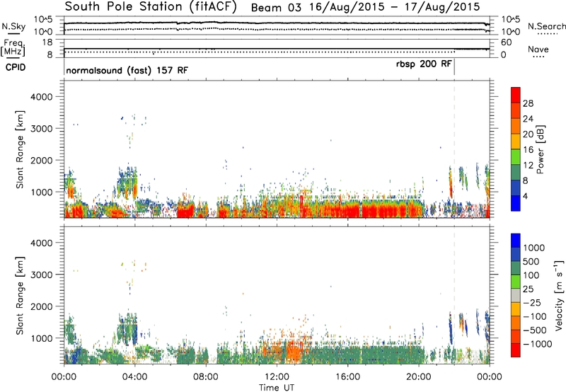Click the '-100' label on the Velocity color bar

point(535,316)
